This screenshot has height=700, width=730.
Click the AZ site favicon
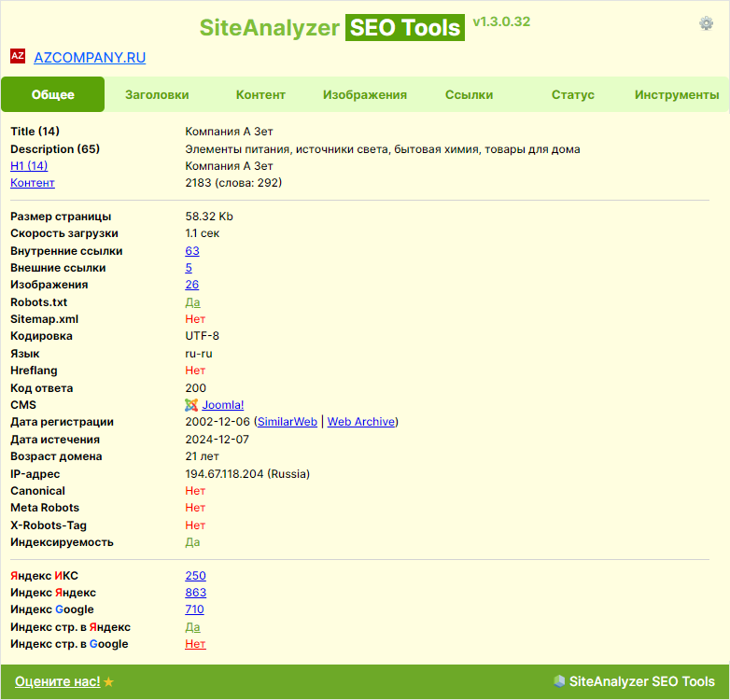point(18,56)
